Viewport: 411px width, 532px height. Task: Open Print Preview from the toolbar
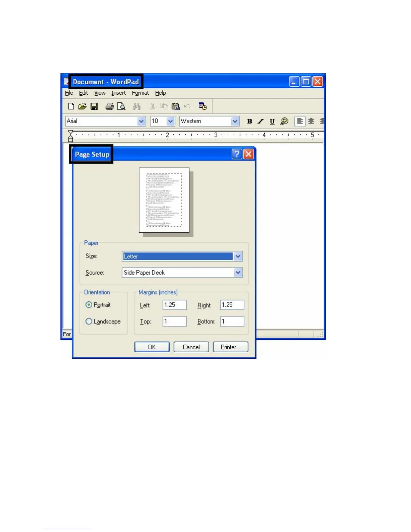(x=121, y=106)
